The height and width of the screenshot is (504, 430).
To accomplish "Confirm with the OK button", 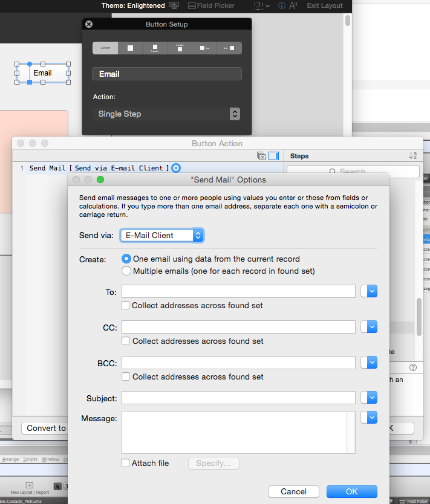I will point(351,491).
